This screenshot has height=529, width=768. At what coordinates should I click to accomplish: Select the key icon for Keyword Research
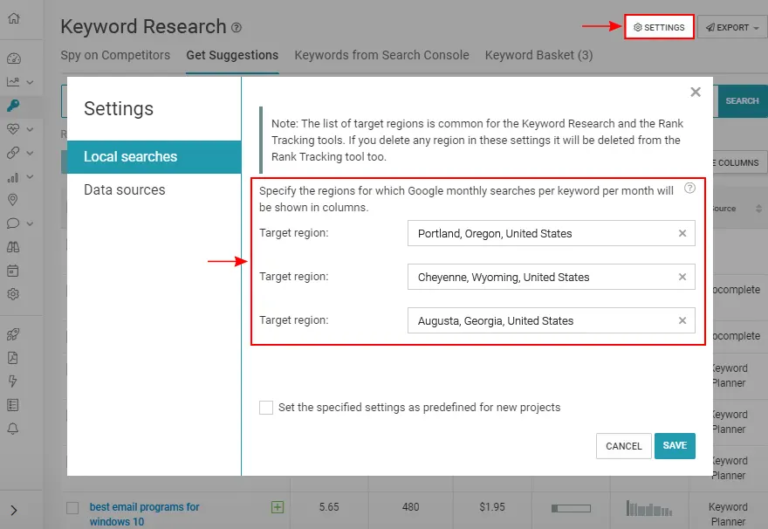point(13,105)
